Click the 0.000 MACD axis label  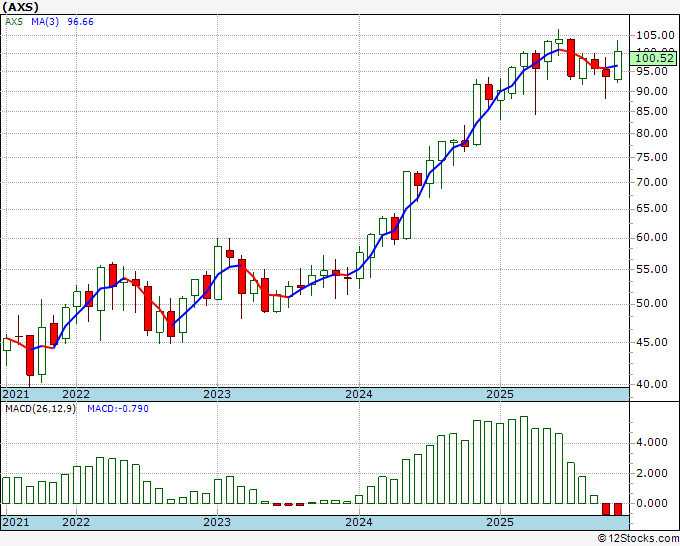coord(652,503)
